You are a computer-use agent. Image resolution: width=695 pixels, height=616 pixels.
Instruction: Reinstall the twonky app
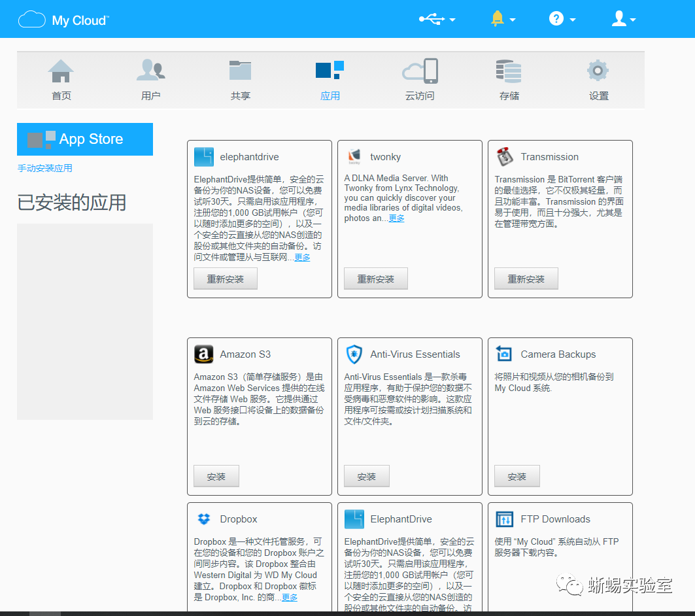376,279
